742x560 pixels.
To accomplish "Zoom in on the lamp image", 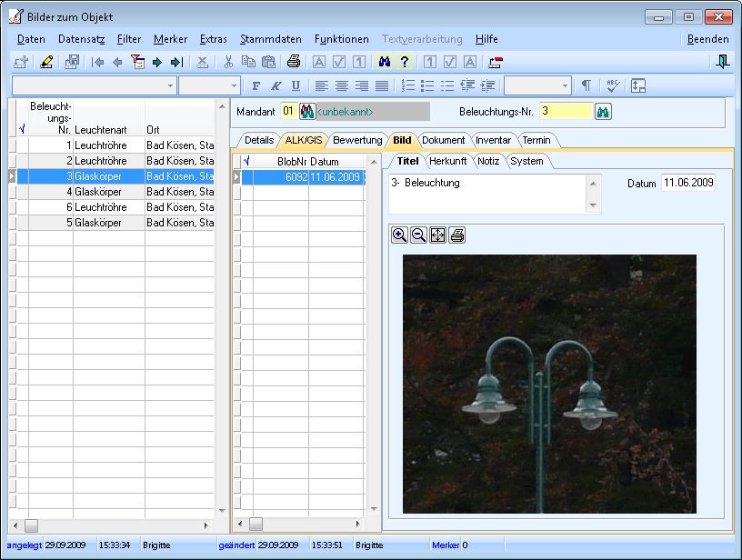I will click(399, 235).
